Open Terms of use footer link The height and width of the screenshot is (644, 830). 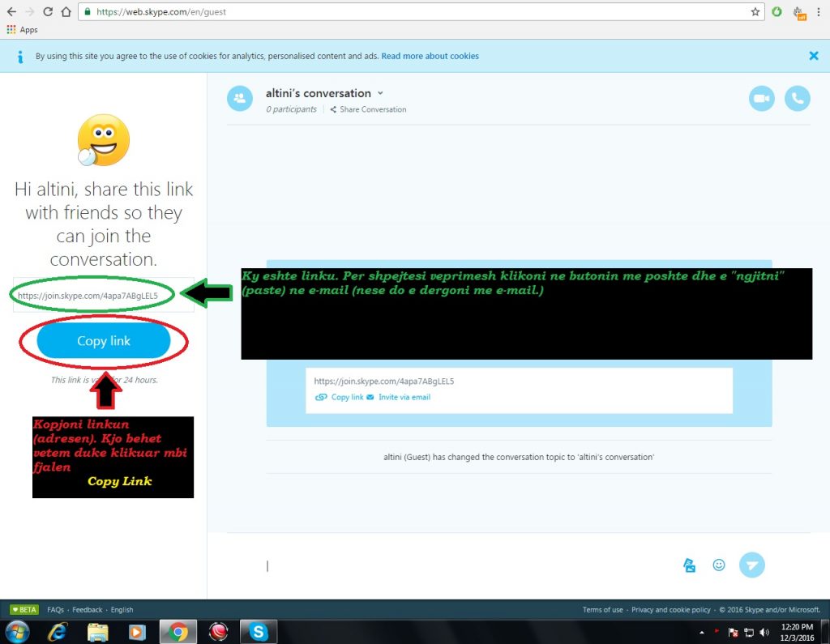click(x=603, y=610)
